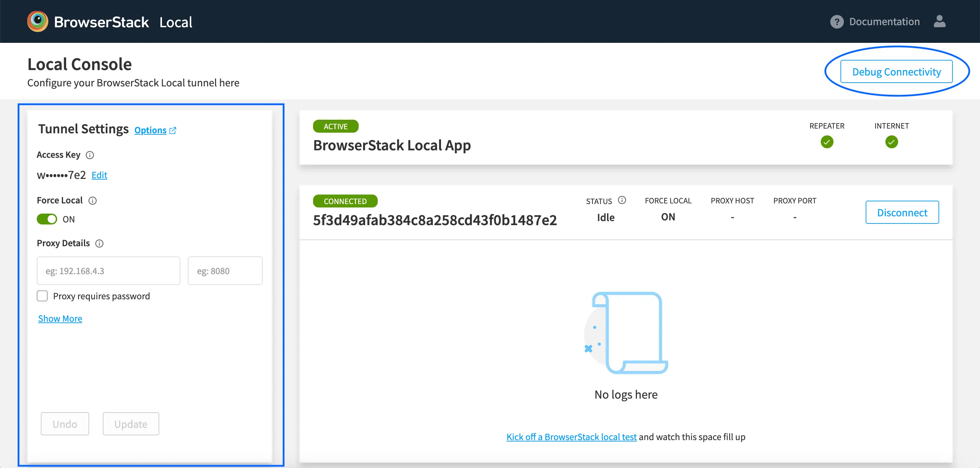This screenshot has height=468, width=980.
Task: Focus the proxy host input field
Action: 109,271
